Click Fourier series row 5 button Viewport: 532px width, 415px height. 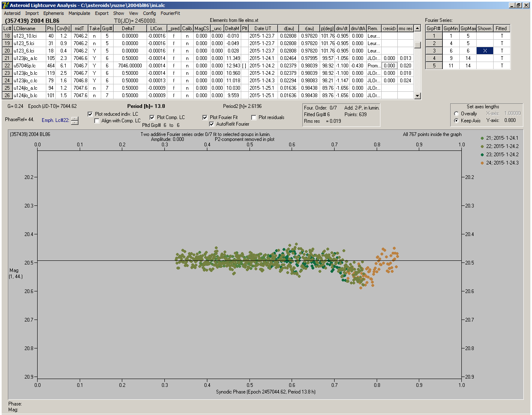pyautogui.click(x=434, y=66)
